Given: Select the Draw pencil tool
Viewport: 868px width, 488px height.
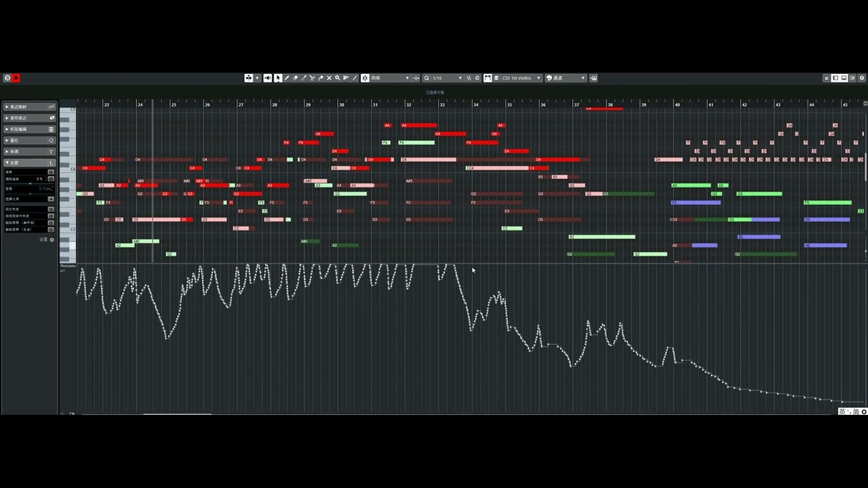Looking at the screenshot, I should click(287, 78).
